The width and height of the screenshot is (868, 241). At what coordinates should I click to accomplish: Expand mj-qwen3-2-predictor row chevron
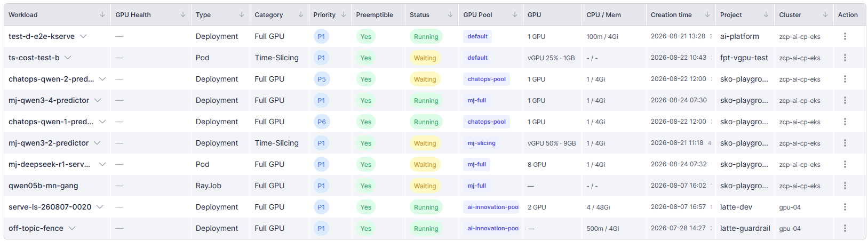tap(97, 143)
